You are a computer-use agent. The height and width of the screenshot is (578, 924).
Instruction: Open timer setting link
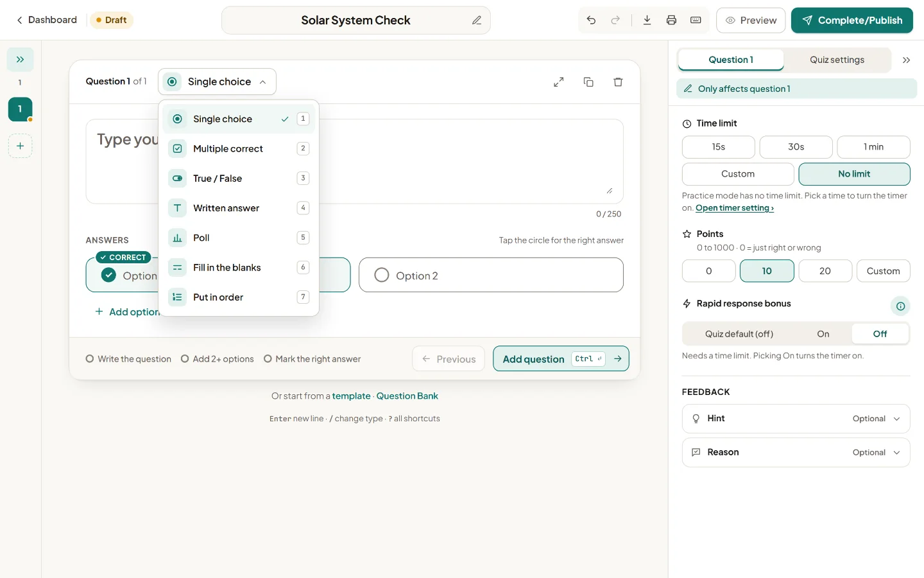[x=735, y=208]
